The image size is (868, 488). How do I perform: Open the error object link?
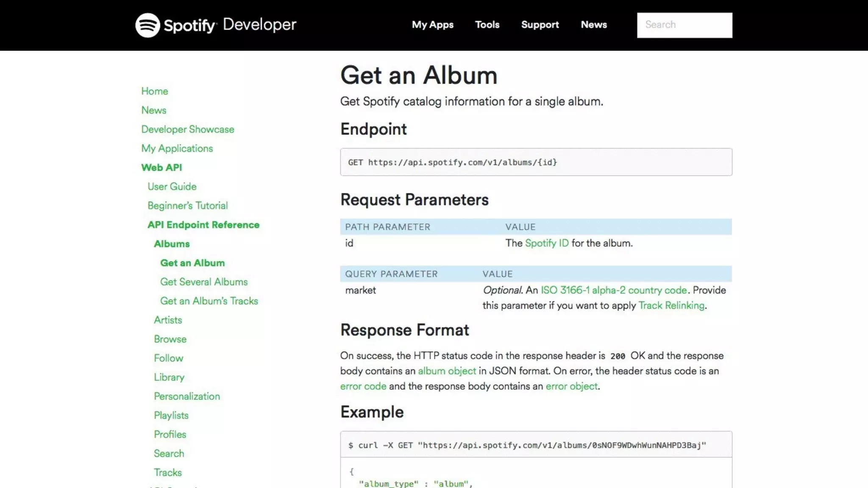[x=571, y=386]
